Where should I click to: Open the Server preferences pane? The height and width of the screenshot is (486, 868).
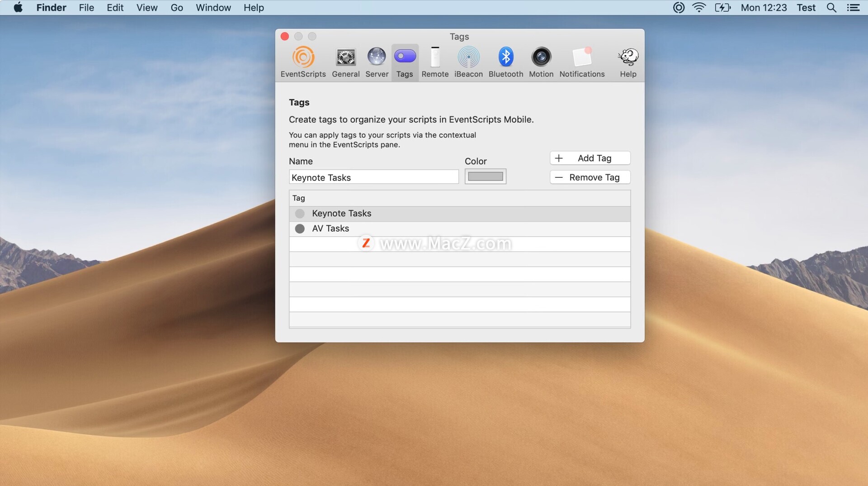pyautogui.click(x=377, y=62)
